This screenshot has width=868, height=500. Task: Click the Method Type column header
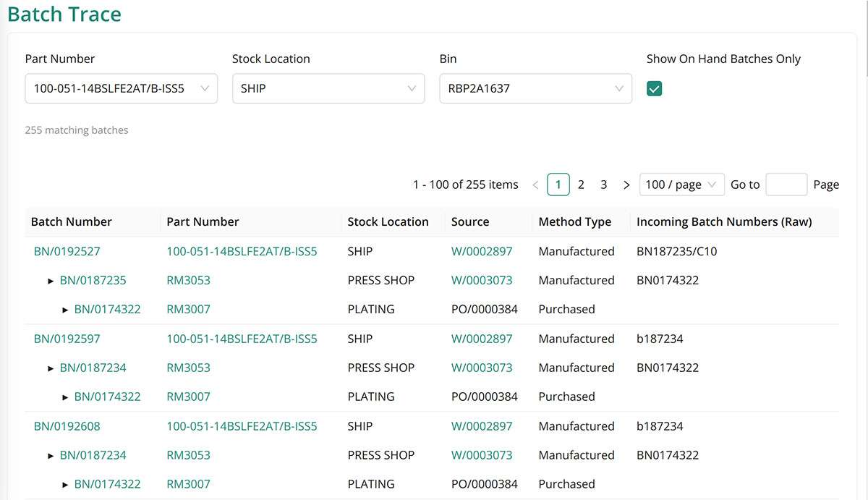[574, 222]
